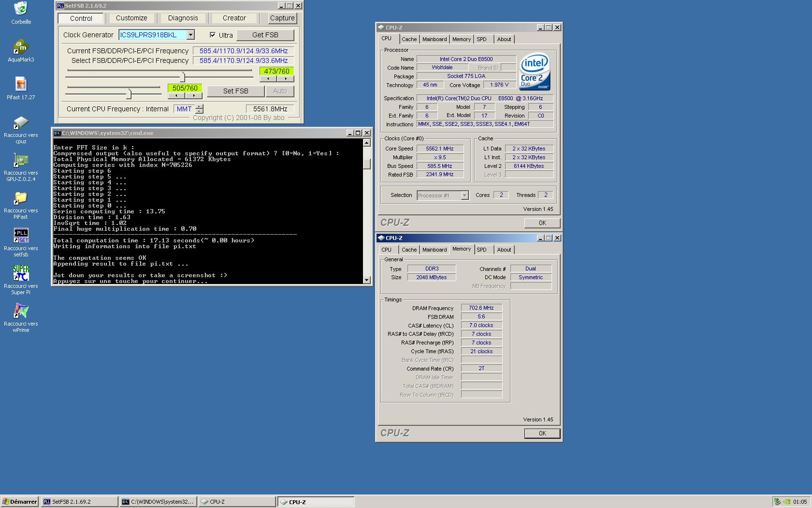Select the Raccourci vers Super Pi shortcut icon
The image size is (812, 508).
tap(21, 273)
